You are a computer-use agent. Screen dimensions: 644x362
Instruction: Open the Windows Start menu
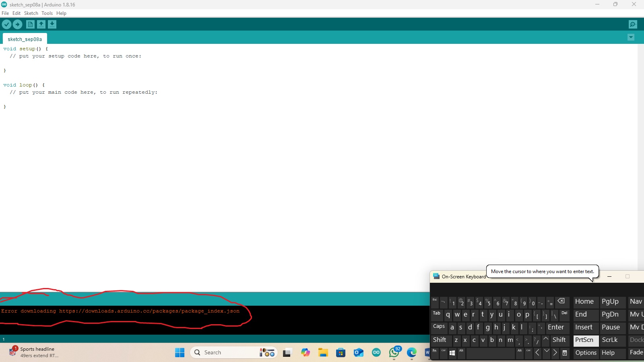point(180,352)
